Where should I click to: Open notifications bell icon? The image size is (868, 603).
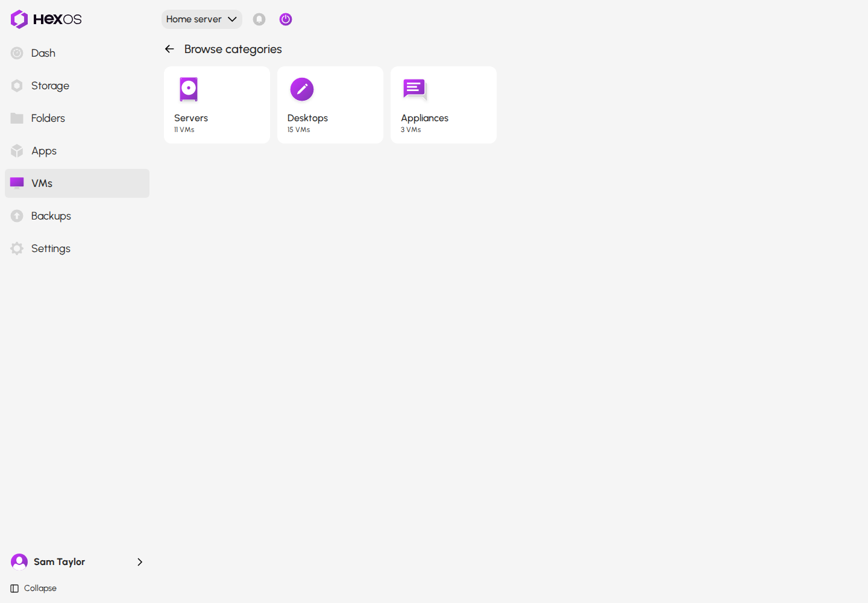[x=259, y=19]
